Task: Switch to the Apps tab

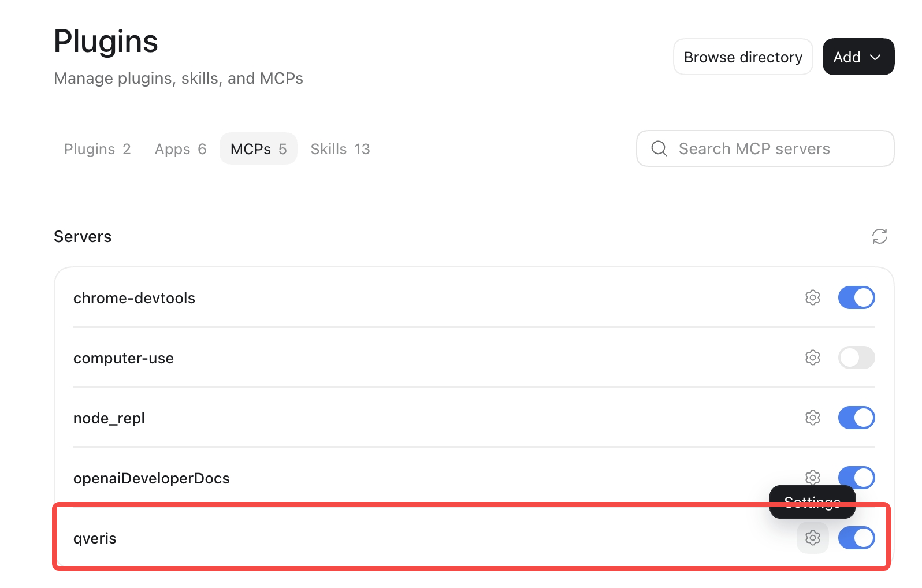Action: (180, 149)
